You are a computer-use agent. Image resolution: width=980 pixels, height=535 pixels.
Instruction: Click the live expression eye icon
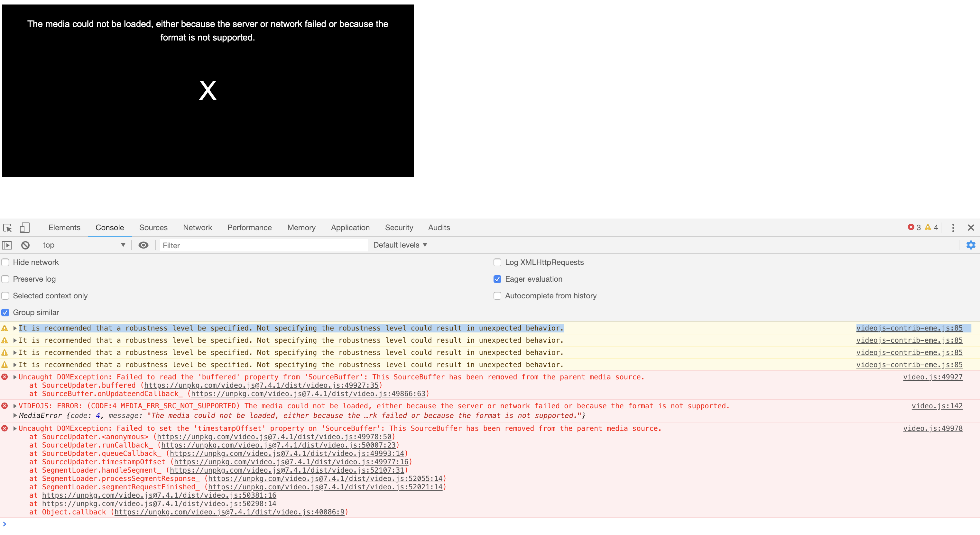click(x=143, y=245)
